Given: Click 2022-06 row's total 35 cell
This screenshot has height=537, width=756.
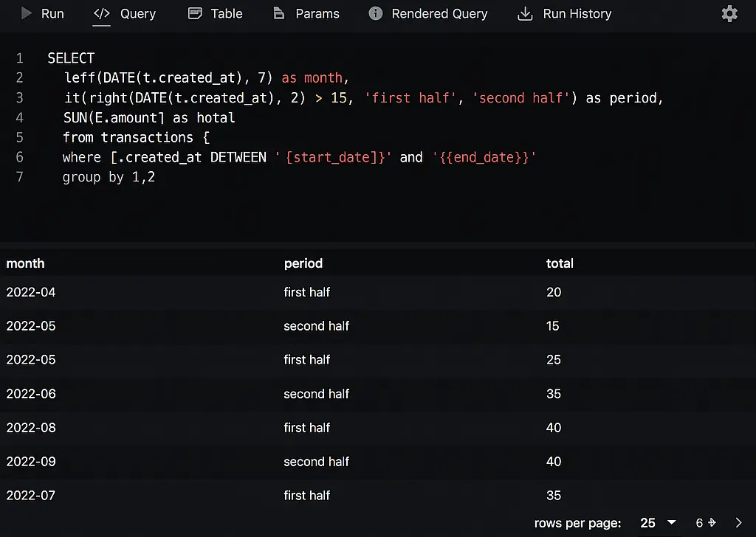Looking at the screenshot, I should pyautogui.click(x=554, y=393).
